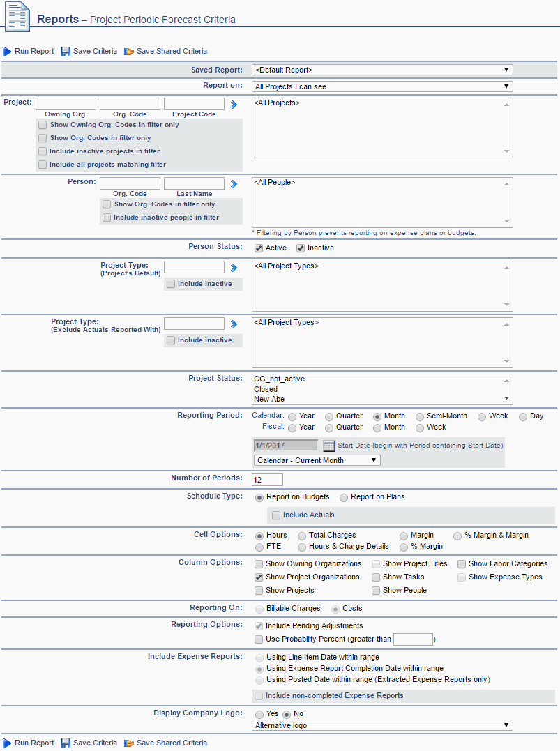Select Yes for Display Company Logo
Screen dimensions: 560x751
259,715
